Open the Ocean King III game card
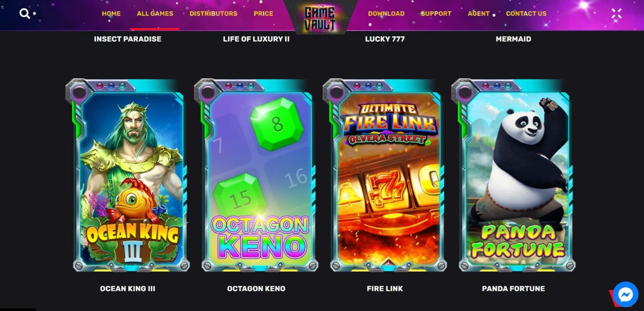Screen dimensions: 644x311 click(127, 175)
